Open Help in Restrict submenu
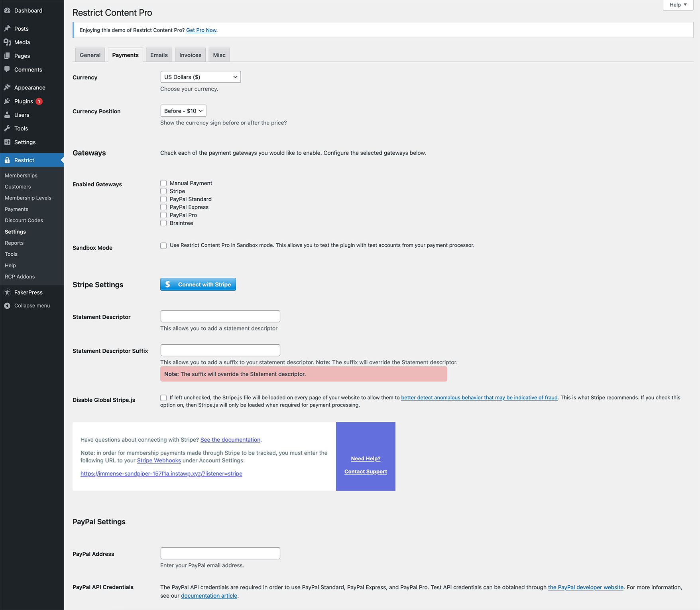This screenshot has height=610, width=700. (10, 265)
